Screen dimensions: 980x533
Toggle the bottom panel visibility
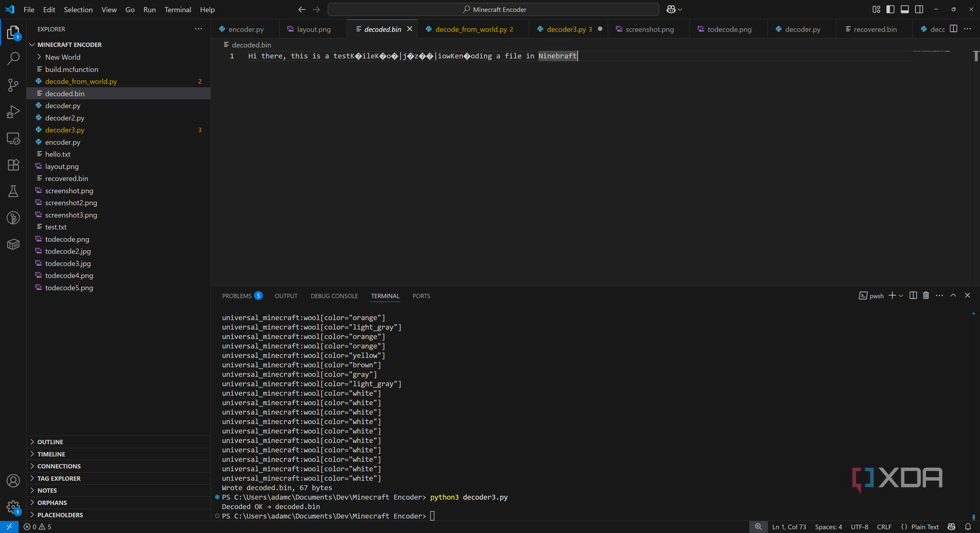click(905, 10)
